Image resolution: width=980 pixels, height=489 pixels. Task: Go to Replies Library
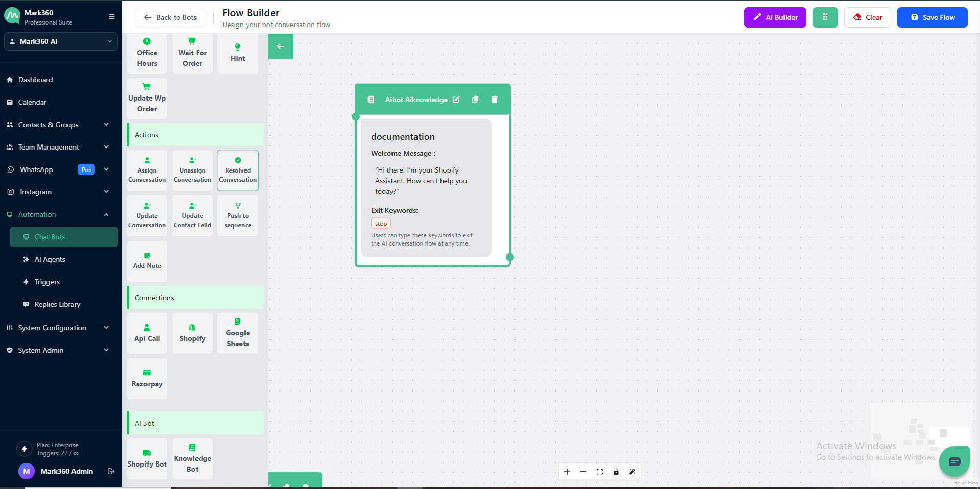[x=57, y=304]
